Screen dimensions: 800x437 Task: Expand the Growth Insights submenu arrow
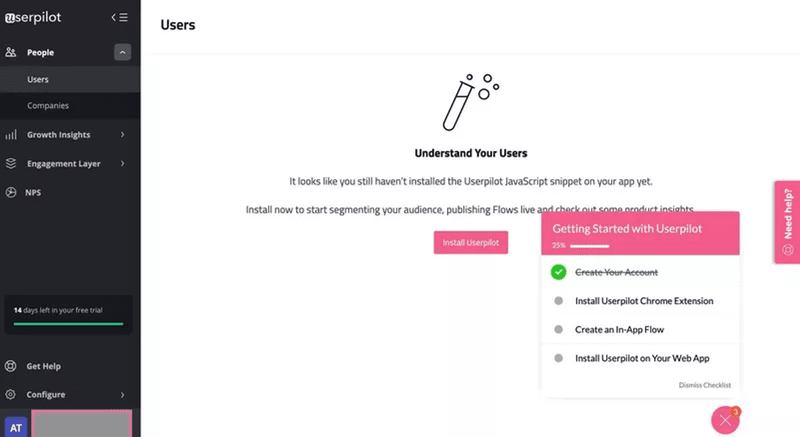(122, 135)
